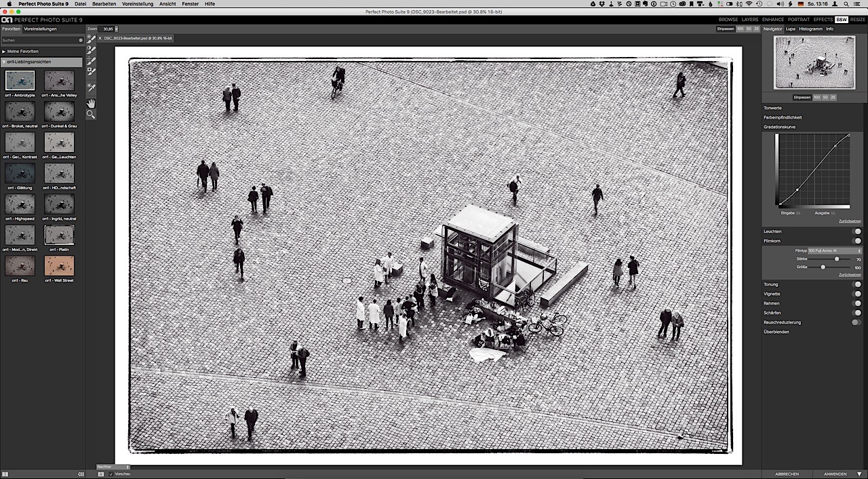The height and width of the screenshot is (479, 868).
Task: Open the Filmtyp dropdown (100 Fuji Acros)
Action: coord(834,251)
